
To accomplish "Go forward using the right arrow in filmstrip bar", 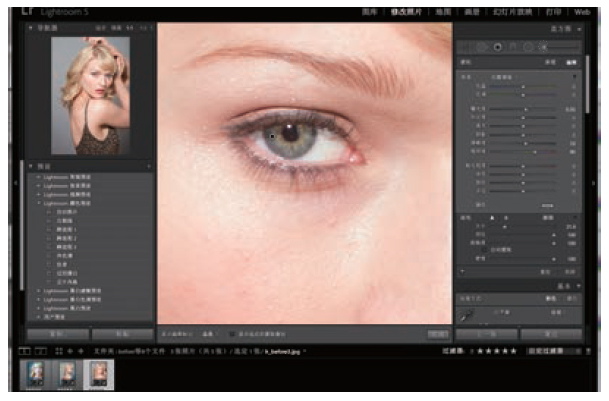I will [x=81, y=351].
